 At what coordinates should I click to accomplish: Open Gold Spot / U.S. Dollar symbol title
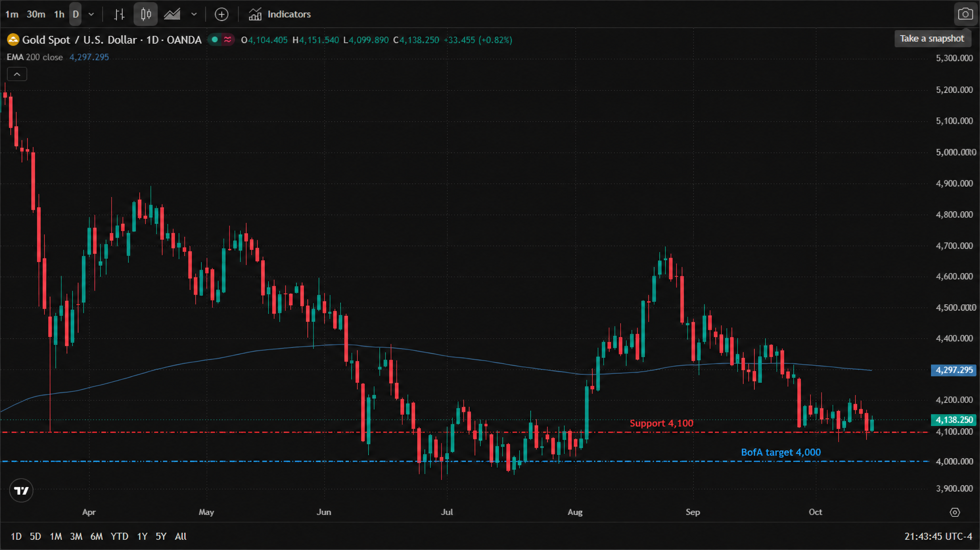(111, 40)
